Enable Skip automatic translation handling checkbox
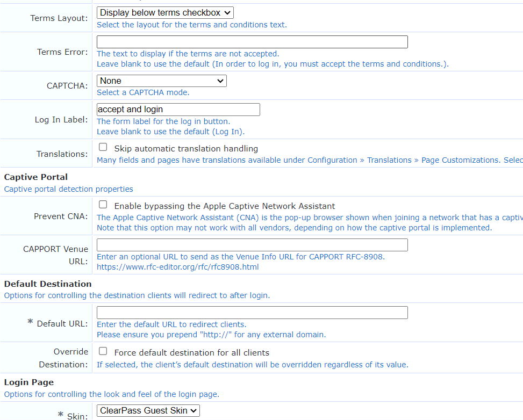523x420 pixels. [103, 147]
